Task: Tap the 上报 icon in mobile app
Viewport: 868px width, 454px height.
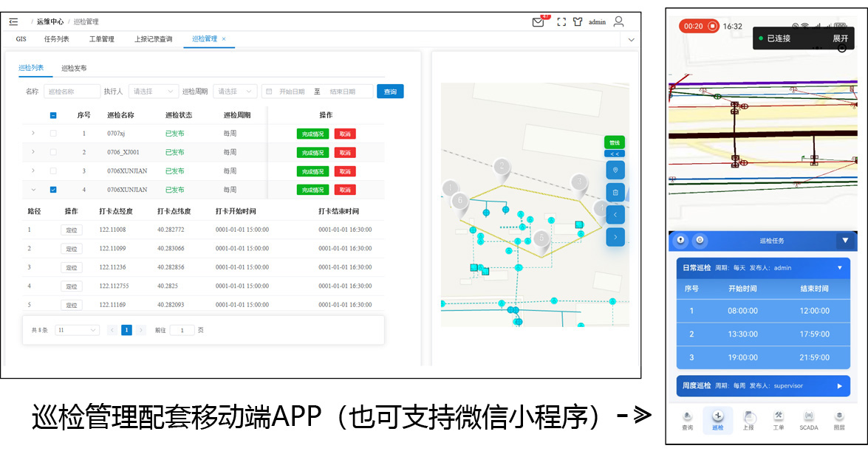Action: [x=748, y=421]
